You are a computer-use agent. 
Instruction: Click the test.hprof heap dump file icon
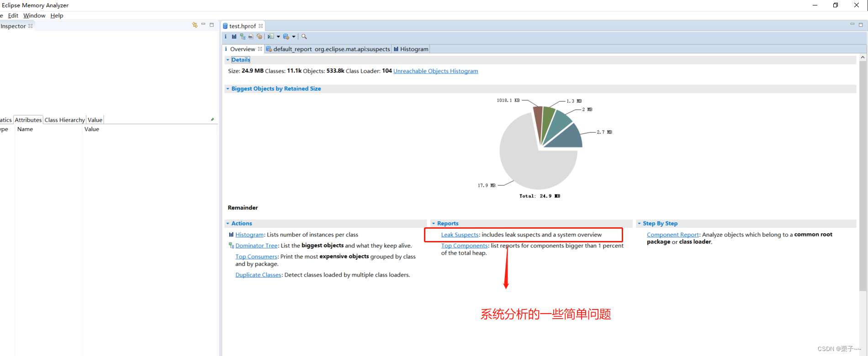(x=225, y=26)
